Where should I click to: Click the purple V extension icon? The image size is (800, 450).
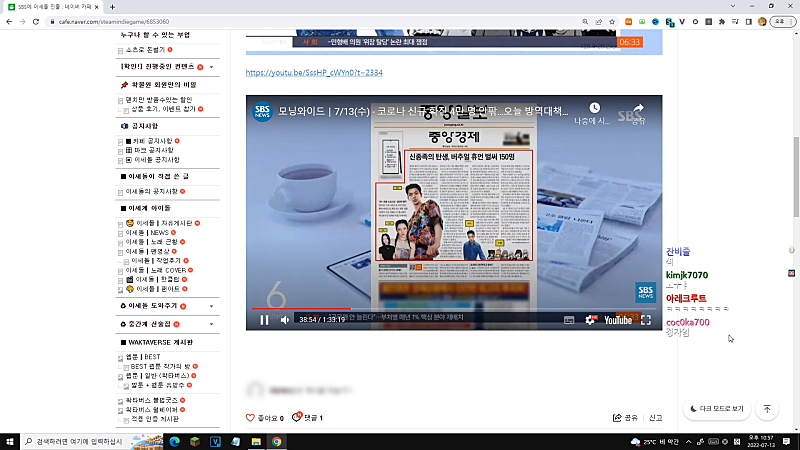[x=682, y=21]
